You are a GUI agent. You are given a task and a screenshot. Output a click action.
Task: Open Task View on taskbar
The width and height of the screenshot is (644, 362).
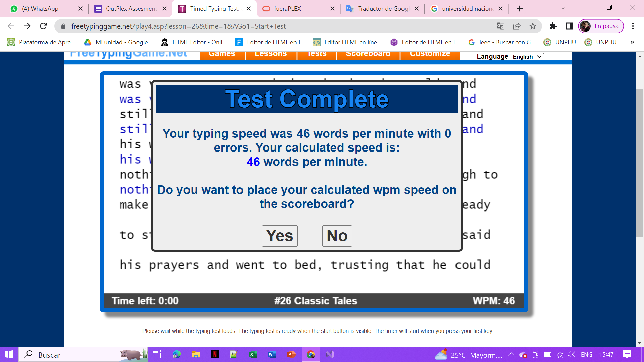tap(157, 354)
